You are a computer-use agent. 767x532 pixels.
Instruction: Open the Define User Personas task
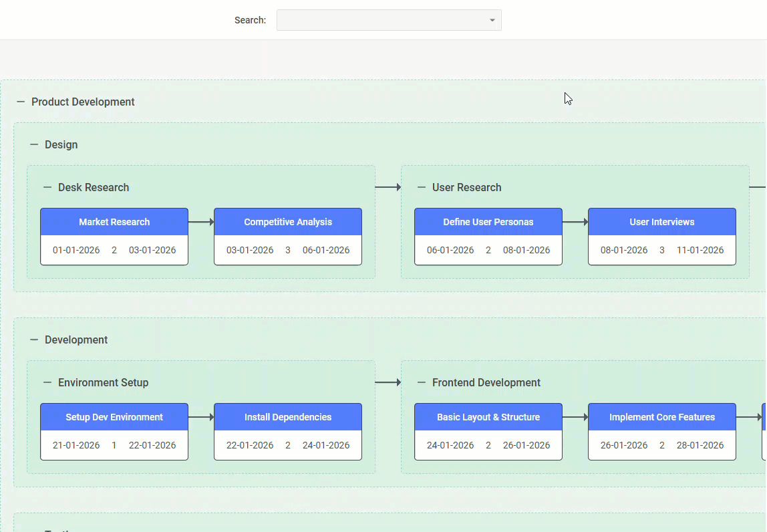click(x=488, y=221)
